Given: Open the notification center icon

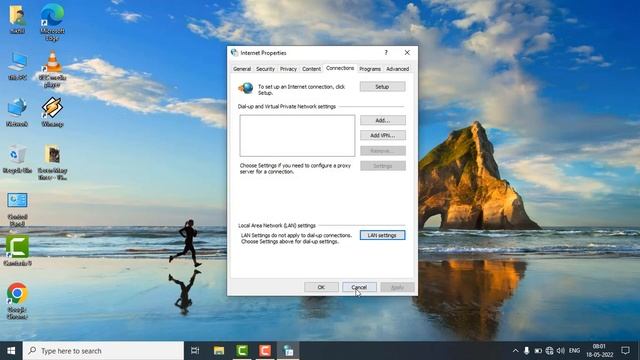Looking at the screenshot, I should (x=625, y=351).
